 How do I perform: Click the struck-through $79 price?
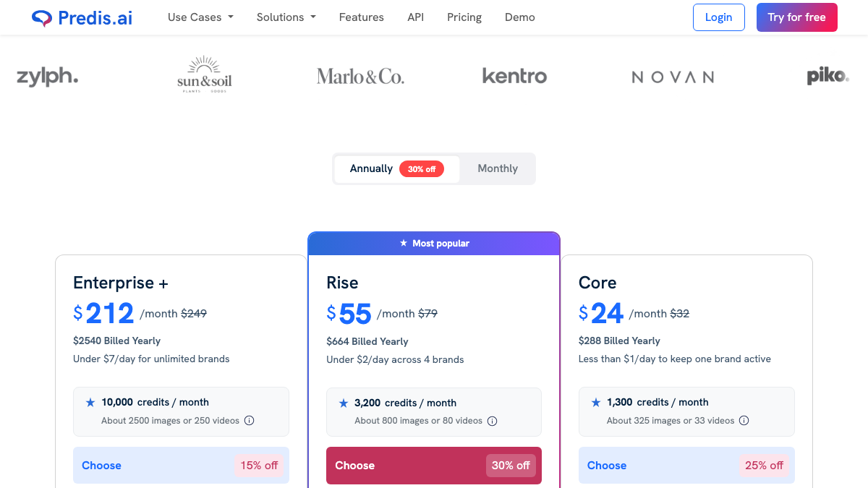pos(427,314)
